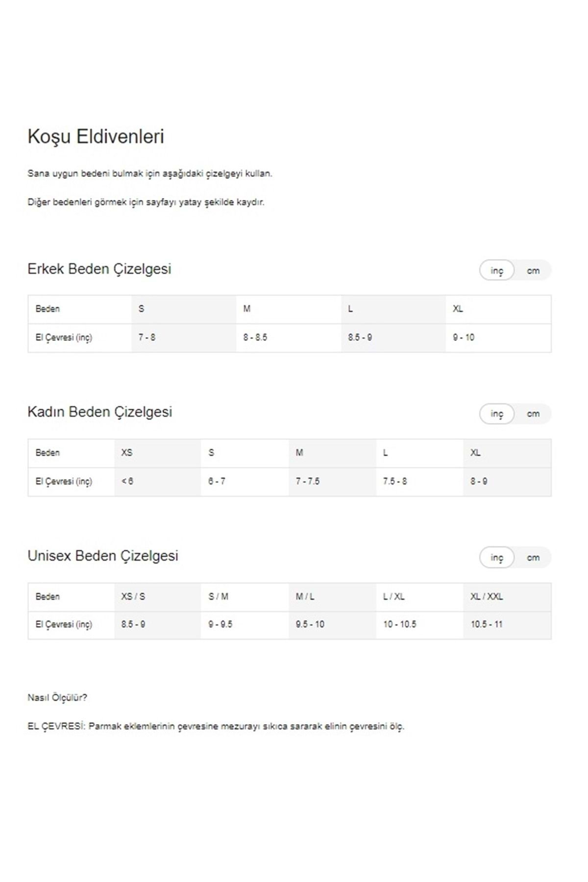Click the 8.5 - 9 cell in men's chart
This screenshot has width=588, height=882.
pyautogui.click(x=393, y=338)
